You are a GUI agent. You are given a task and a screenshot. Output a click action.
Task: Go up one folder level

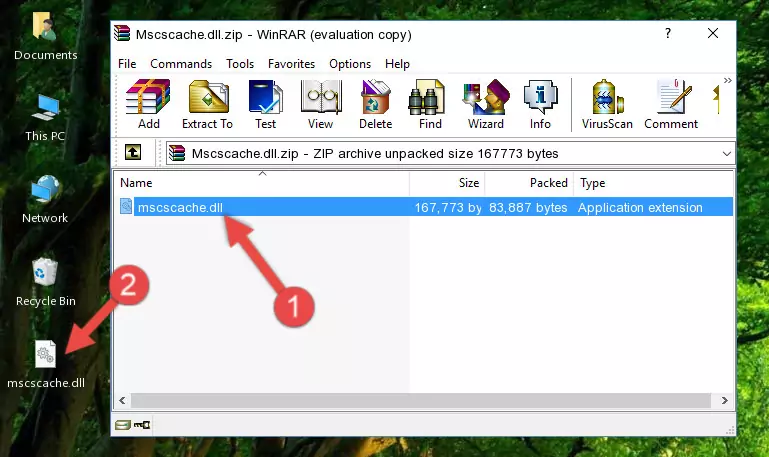tap(132, 152)
